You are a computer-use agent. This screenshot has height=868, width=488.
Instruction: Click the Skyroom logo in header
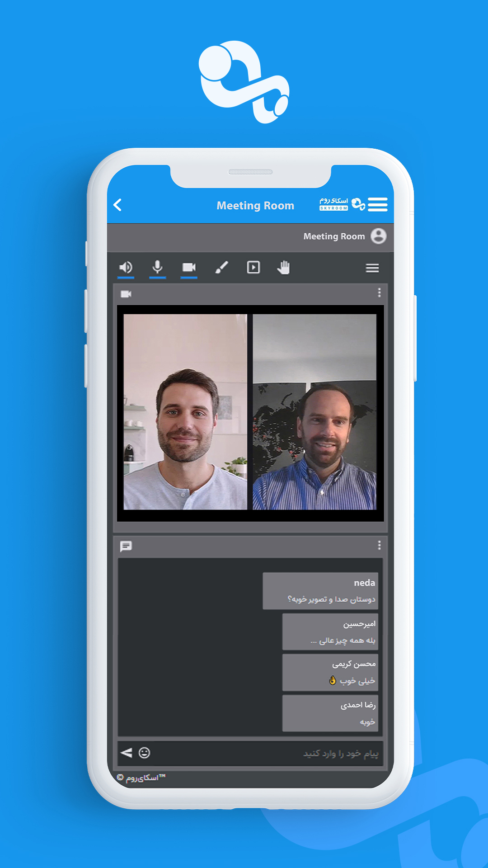(342, 204)
